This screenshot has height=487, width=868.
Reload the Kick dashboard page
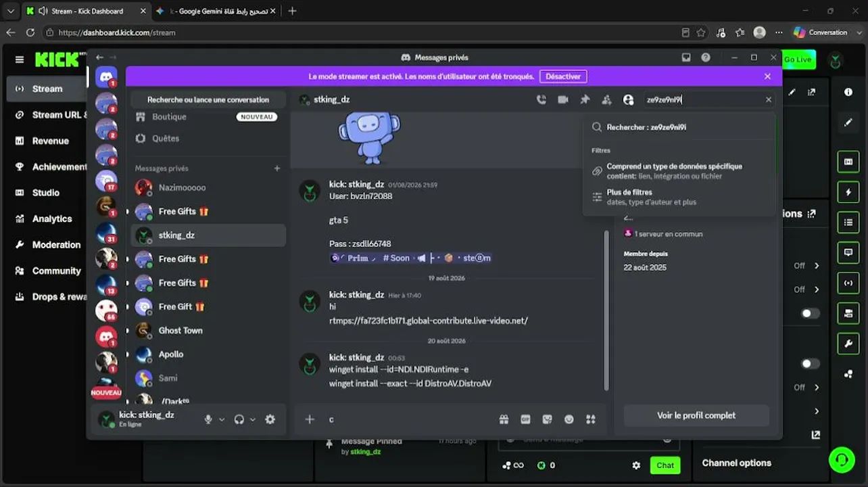pos(30,32)
